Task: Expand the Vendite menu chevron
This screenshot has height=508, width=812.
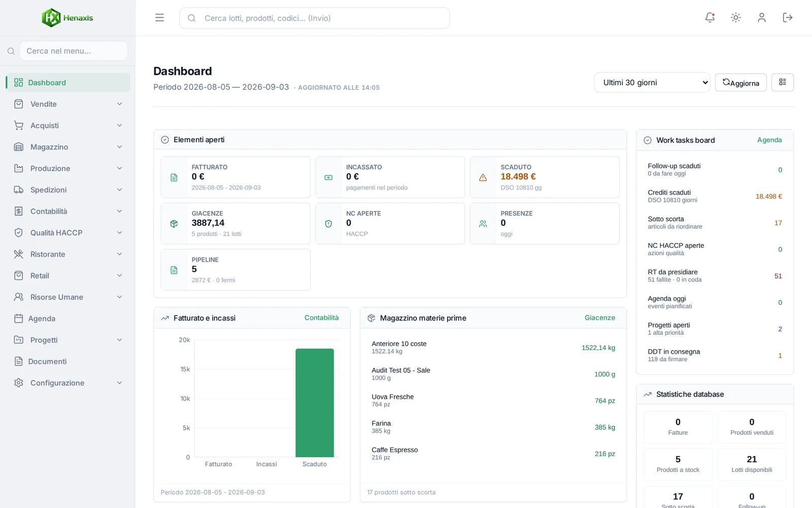Action: pos(120,104)
